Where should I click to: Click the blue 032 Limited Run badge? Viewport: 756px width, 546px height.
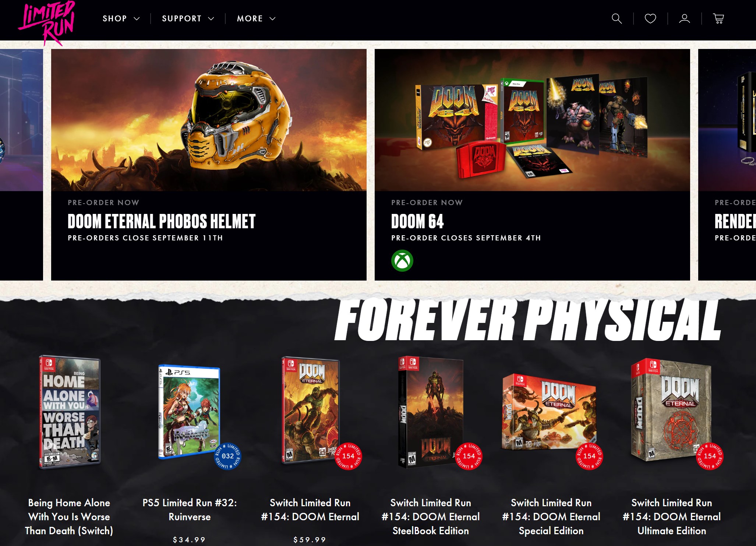click(227, 456)
